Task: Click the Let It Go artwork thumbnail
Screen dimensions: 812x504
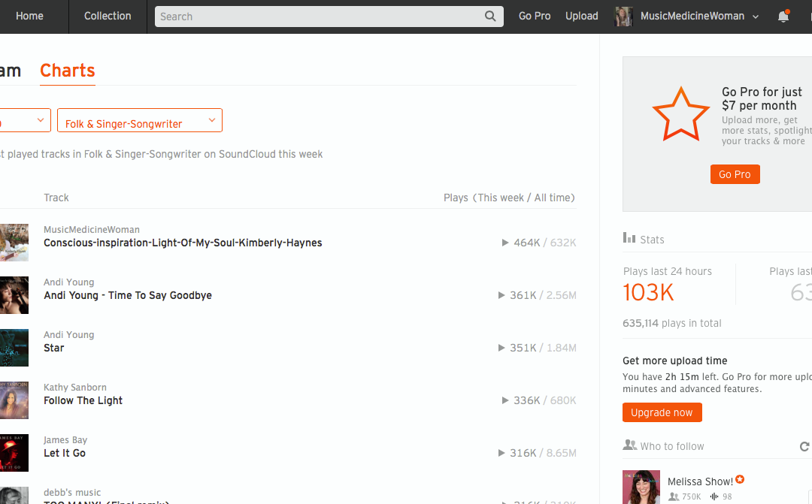Action: 14,453
